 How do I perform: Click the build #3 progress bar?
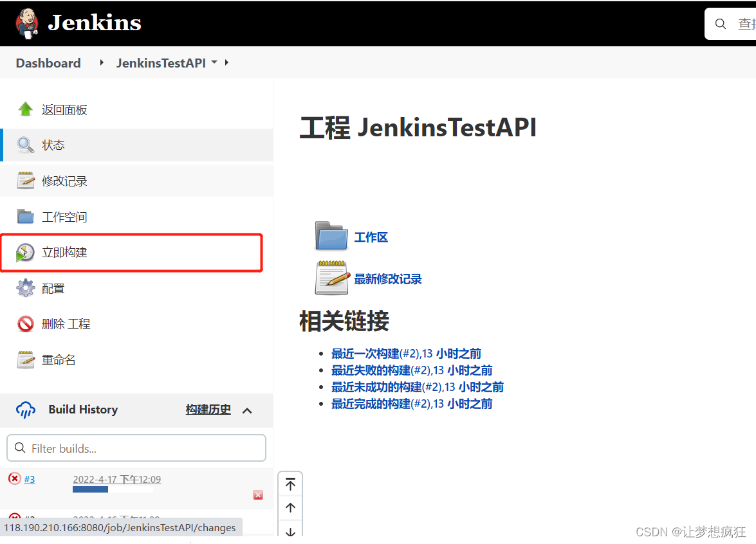coord(113,489)
